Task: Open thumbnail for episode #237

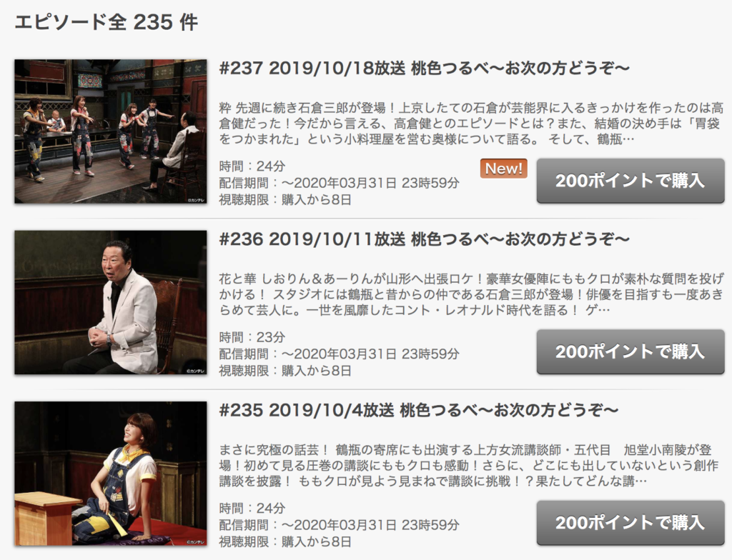Action: click(x=111, y=131)
